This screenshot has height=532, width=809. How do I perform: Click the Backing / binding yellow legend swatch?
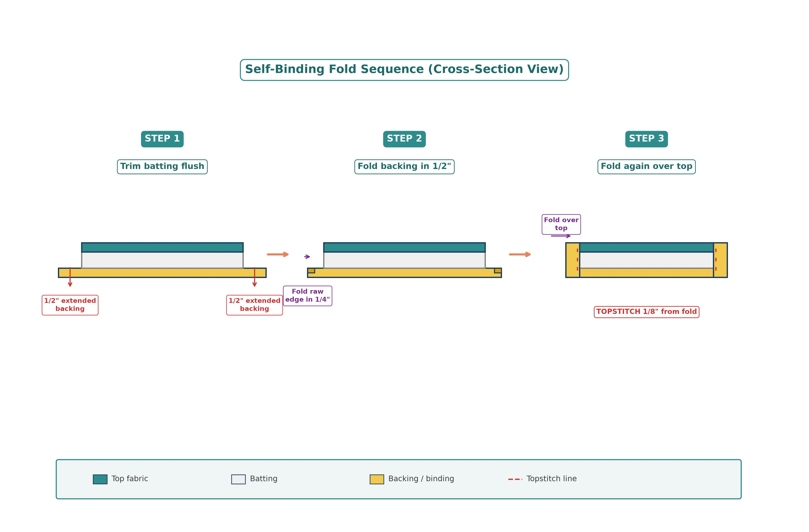coord(377,479)
